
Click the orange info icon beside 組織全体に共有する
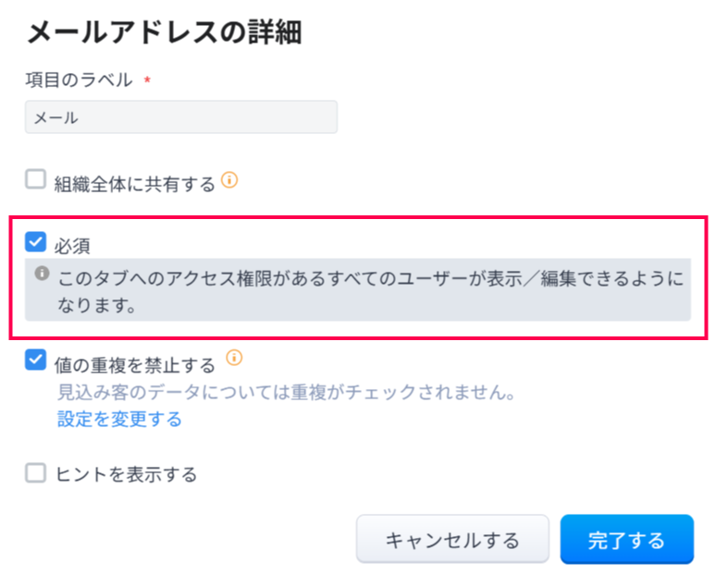pos(229,181)
